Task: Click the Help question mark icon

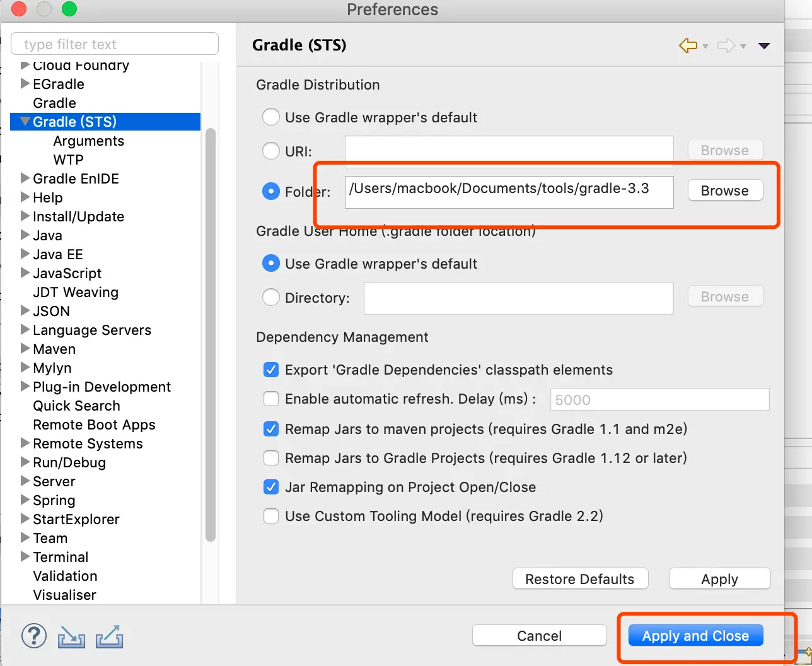Action: pyautogui.click(x=34, y=636)
